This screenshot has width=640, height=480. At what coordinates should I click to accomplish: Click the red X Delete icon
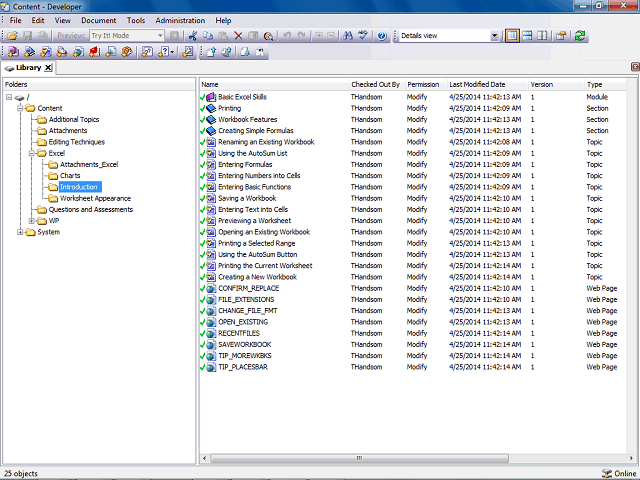tap(238, 36)
